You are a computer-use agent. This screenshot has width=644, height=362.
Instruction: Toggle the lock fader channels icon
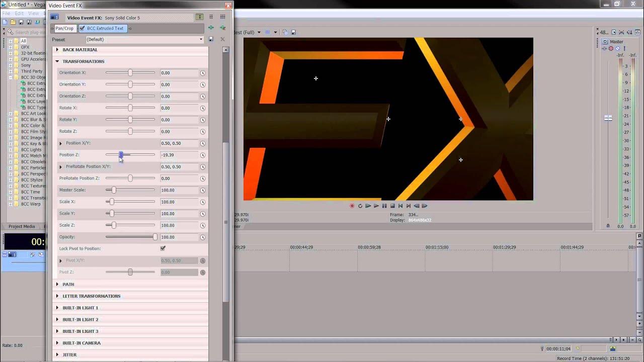(x=608, y=226)
